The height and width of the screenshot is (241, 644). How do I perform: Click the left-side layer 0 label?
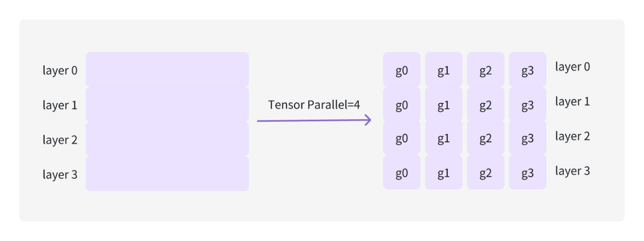pyautogui.click(x=60, y=71)
